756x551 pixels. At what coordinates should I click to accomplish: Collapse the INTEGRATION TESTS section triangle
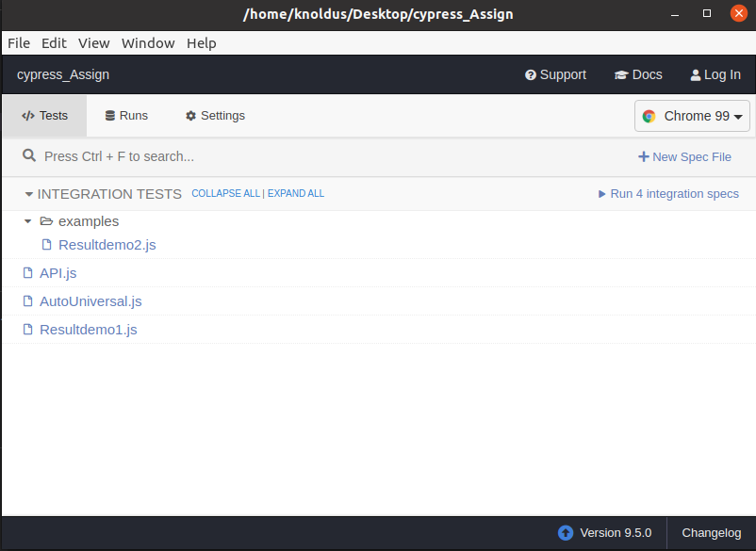point(29,194)
